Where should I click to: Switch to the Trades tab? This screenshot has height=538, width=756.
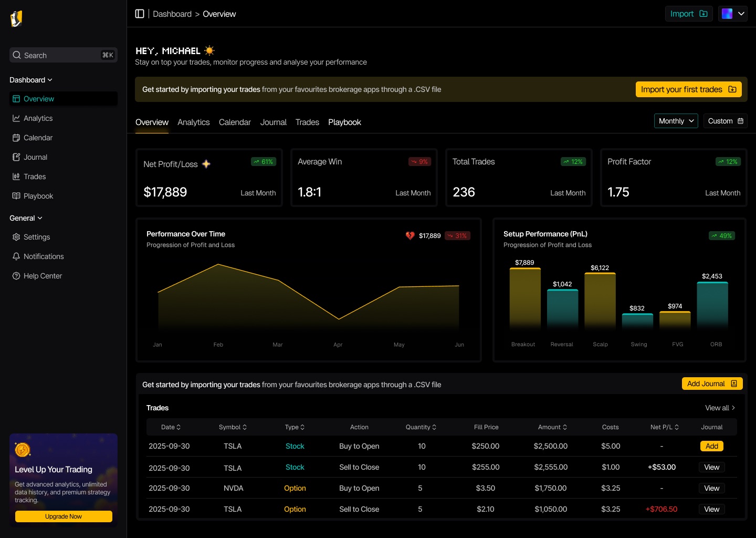307,122
